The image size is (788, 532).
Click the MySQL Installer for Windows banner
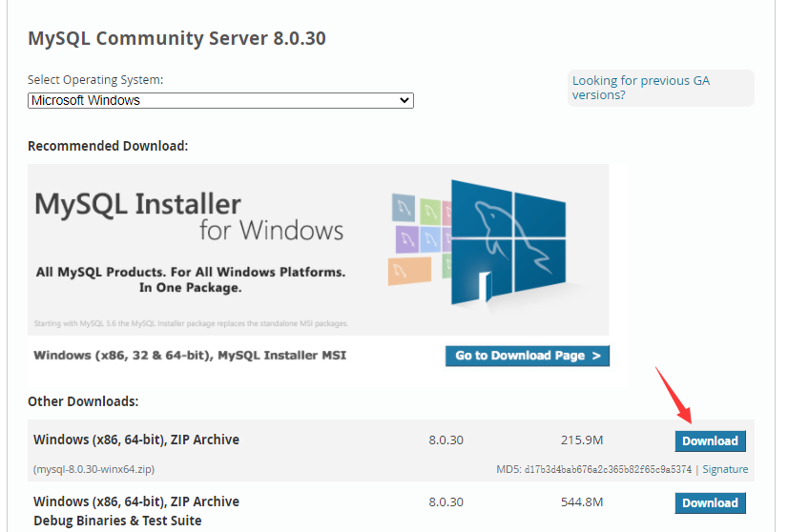(318, 250)
